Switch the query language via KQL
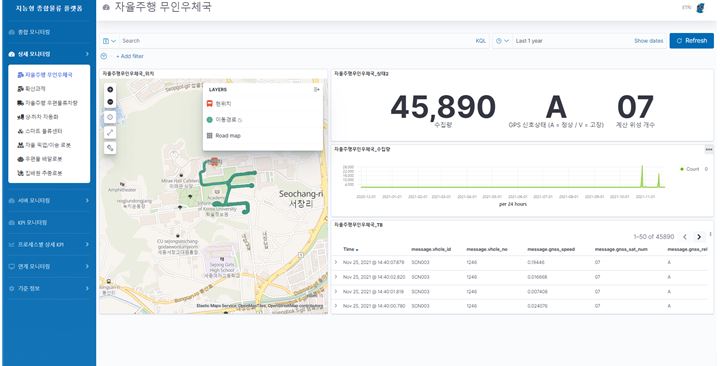 [x=480, y=41]
